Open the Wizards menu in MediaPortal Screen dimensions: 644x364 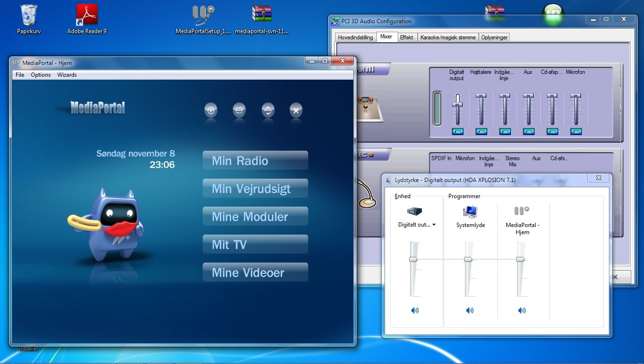67,75
